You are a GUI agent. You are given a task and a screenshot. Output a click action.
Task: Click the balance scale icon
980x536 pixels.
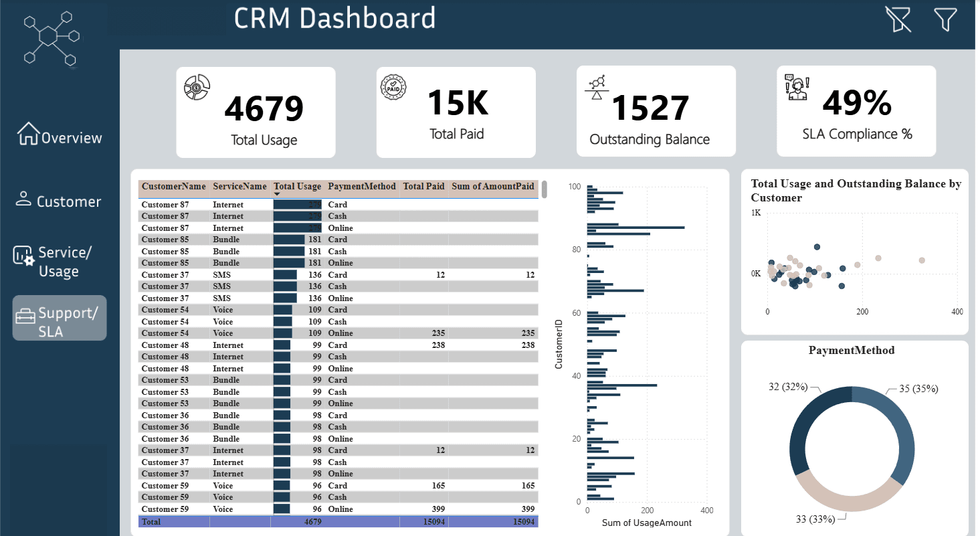coord(595,87)
